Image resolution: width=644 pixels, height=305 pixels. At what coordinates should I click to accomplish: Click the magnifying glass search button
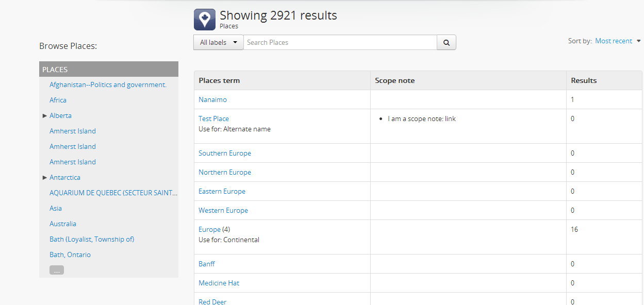pyautogui.click(x=446, y=42)
